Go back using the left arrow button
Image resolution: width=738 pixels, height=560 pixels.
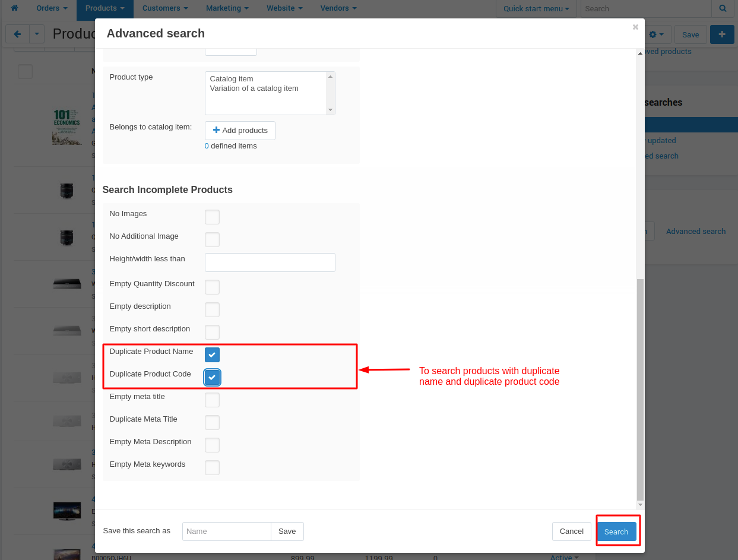pos(17,34)
